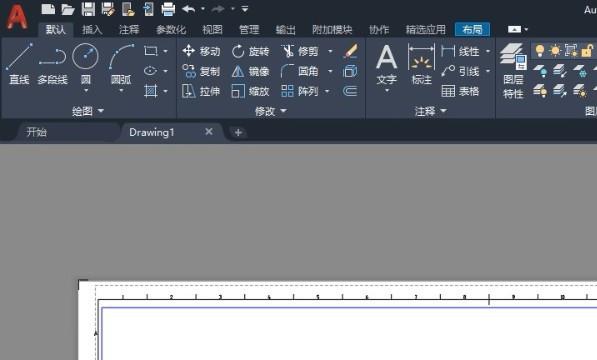The width and height of the screenshot is (597, 360).
Task: Add a new drawing tab with plus
Action: pyautogui.click(x=238, y=132)
